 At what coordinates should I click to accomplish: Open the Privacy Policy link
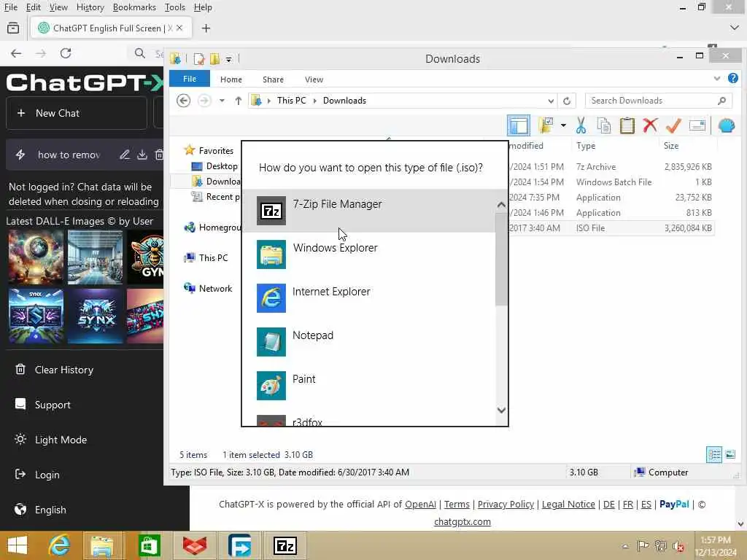click(506, 505)
